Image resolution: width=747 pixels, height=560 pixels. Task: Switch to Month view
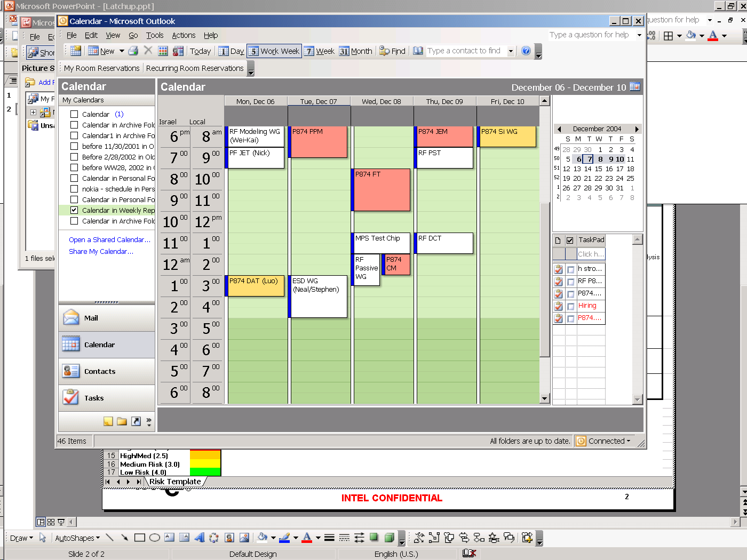(x=356, y=51)
